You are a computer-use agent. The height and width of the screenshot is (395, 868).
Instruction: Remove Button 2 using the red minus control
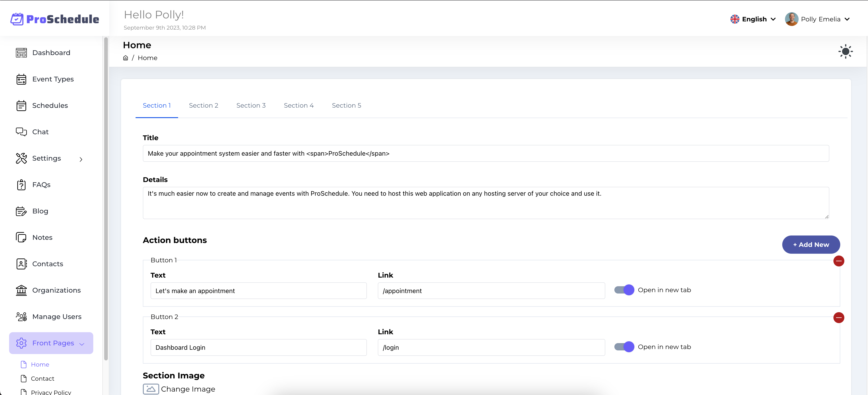pos(839,317)
